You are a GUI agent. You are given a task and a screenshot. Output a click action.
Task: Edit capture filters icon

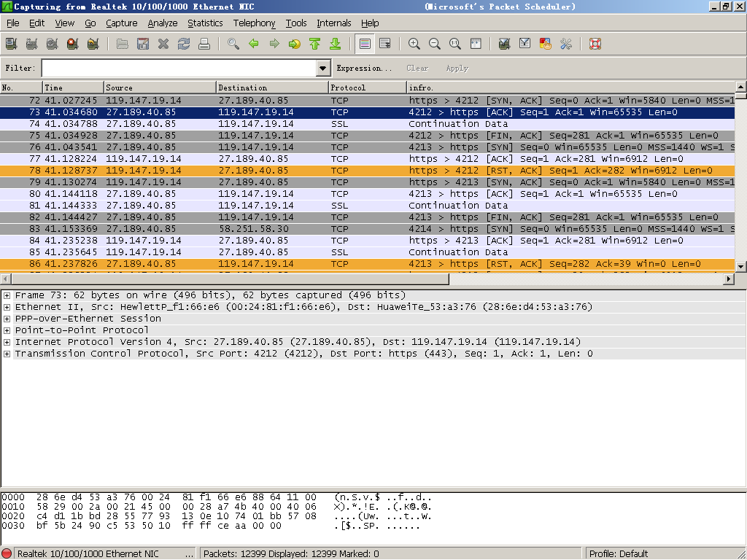[x=505, y=44]
